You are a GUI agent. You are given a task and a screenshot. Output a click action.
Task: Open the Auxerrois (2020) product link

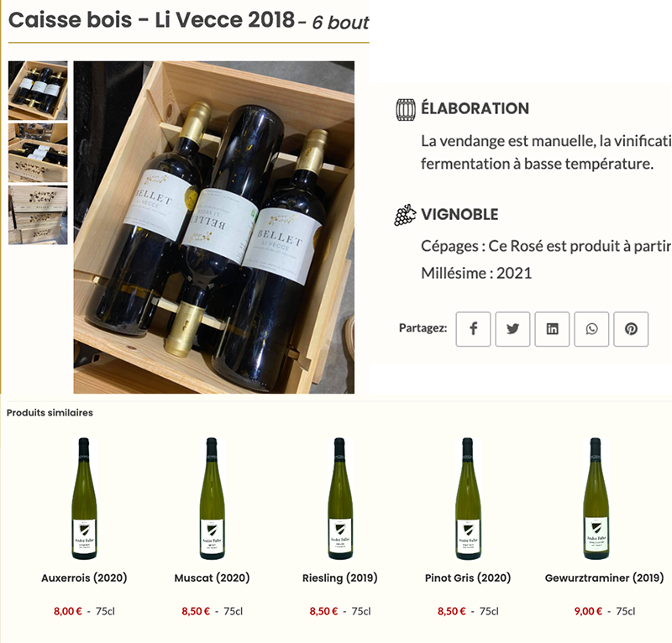[x=84, y=578]
